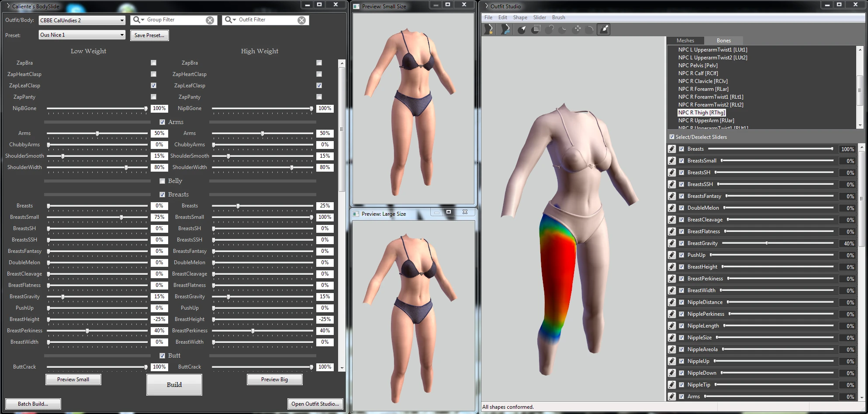Enable the Weight paint brush
868x414 pixels.
(x=604, y=29)
